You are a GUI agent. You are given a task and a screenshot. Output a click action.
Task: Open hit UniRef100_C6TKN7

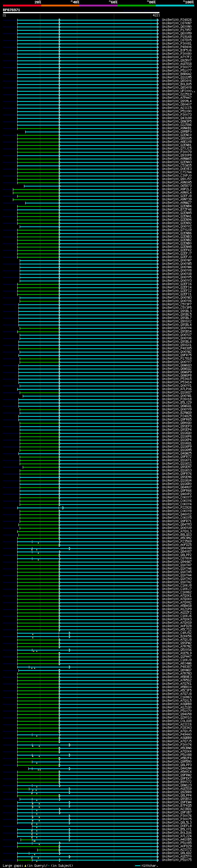click(176, 23)
